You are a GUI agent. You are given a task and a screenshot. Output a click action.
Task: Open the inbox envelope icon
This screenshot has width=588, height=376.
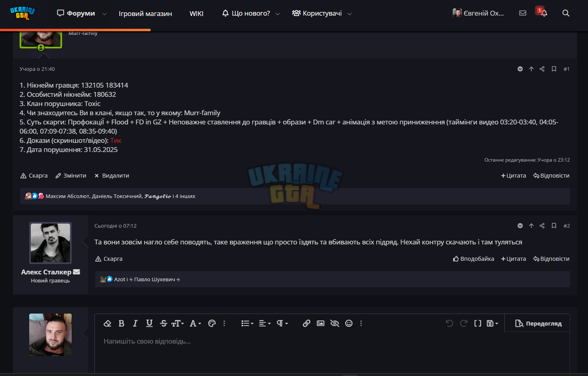click(523, 13)
